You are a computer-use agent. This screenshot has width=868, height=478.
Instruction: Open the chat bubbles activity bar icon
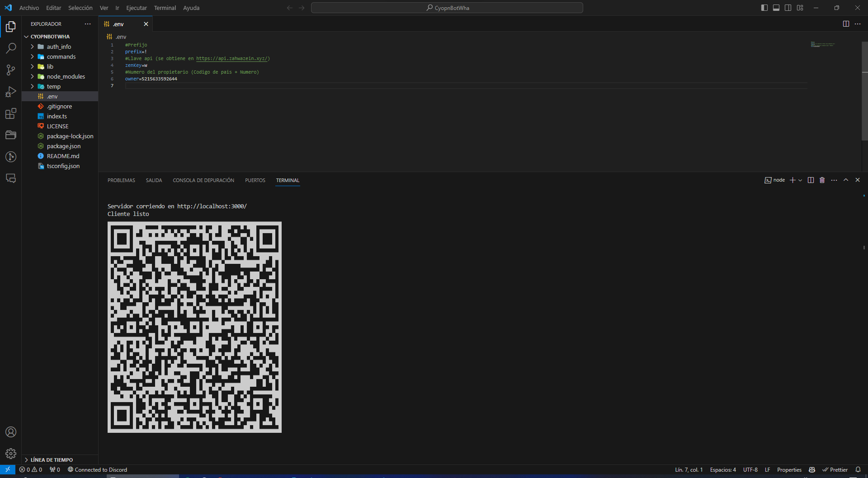pyautogui.click(x=11, y=178)
